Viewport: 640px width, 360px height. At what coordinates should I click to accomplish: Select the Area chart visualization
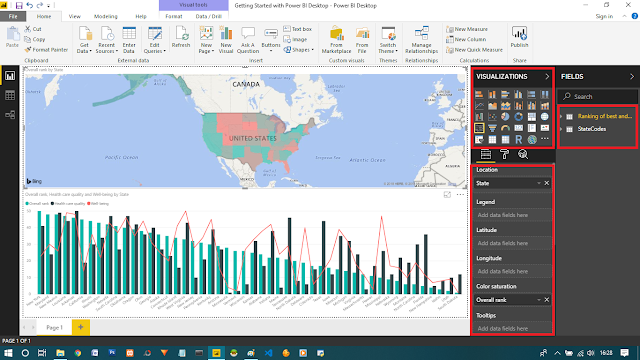[492, 106]
